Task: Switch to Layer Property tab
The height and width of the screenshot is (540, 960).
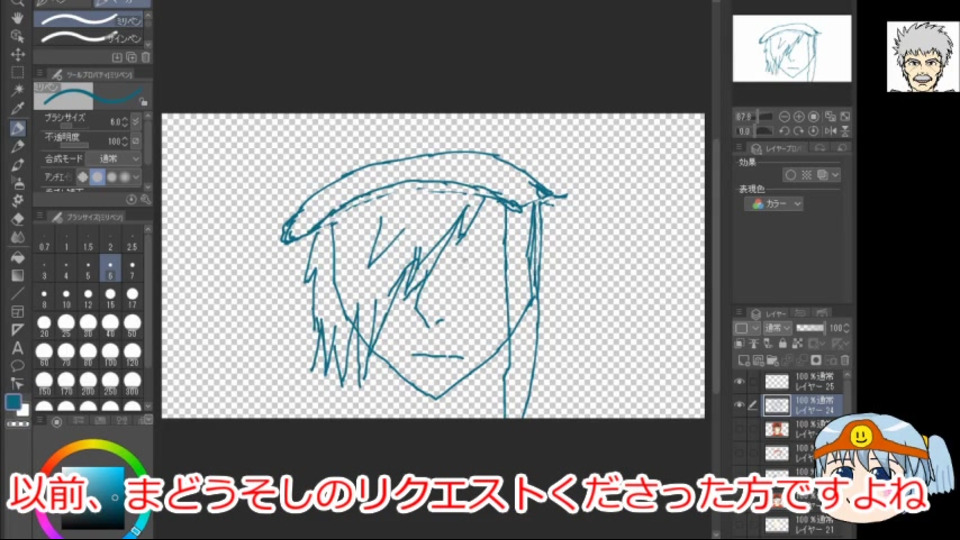Action: pos(779,148)
